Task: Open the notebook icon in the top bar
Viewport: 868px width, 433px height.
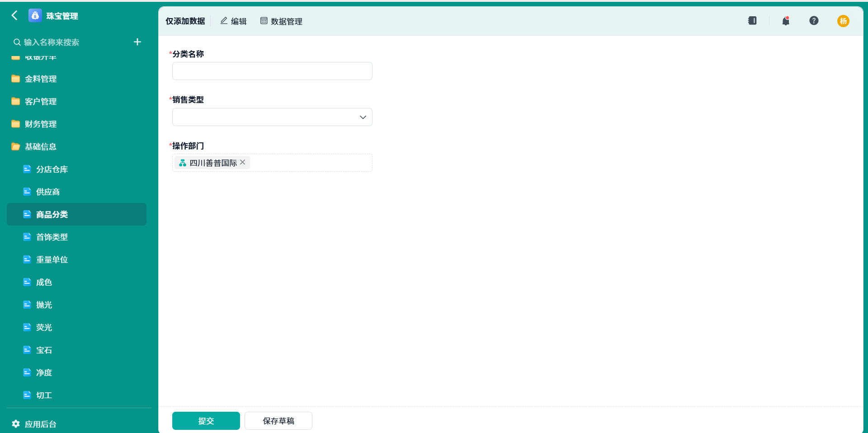Action: pyautogui.click(x=752, y=20)
